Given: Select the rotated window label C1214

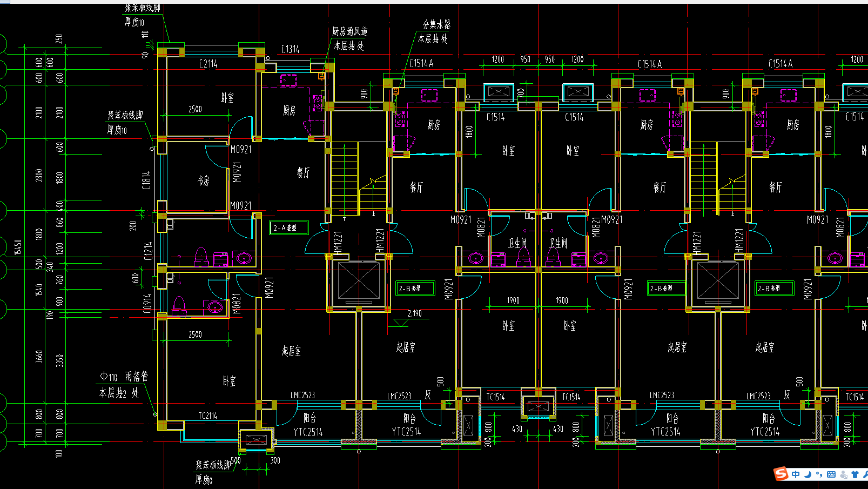Looking at the screenshot, I should tap(149, 251).
